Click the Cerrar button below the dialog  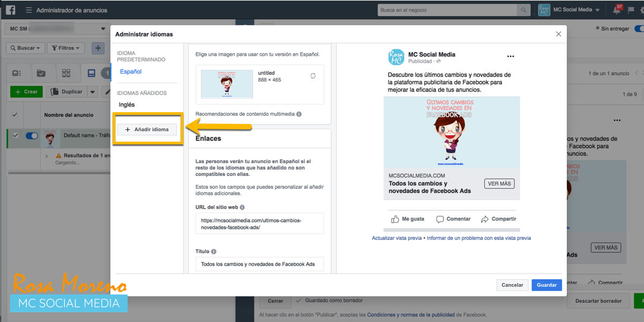(x=275, y=301)
